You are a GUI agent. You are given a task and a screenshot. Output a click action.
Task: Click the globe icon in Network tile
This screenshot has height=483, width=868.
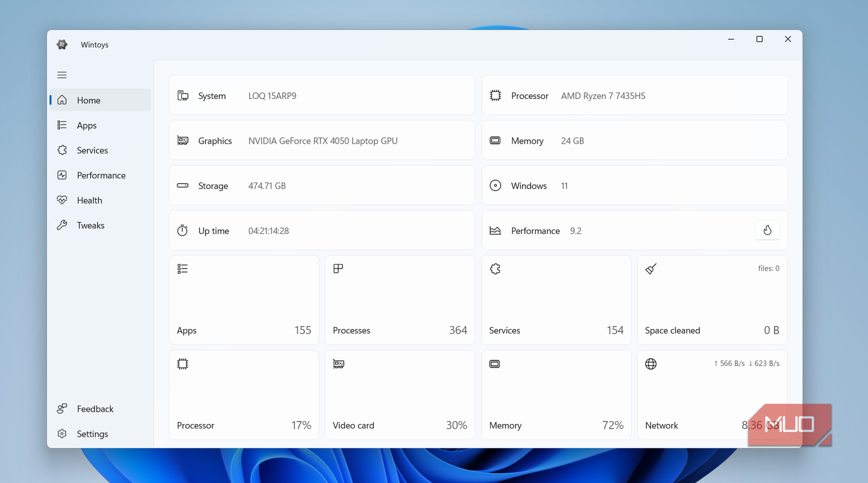pyautogui.click(x=651, y=364)
